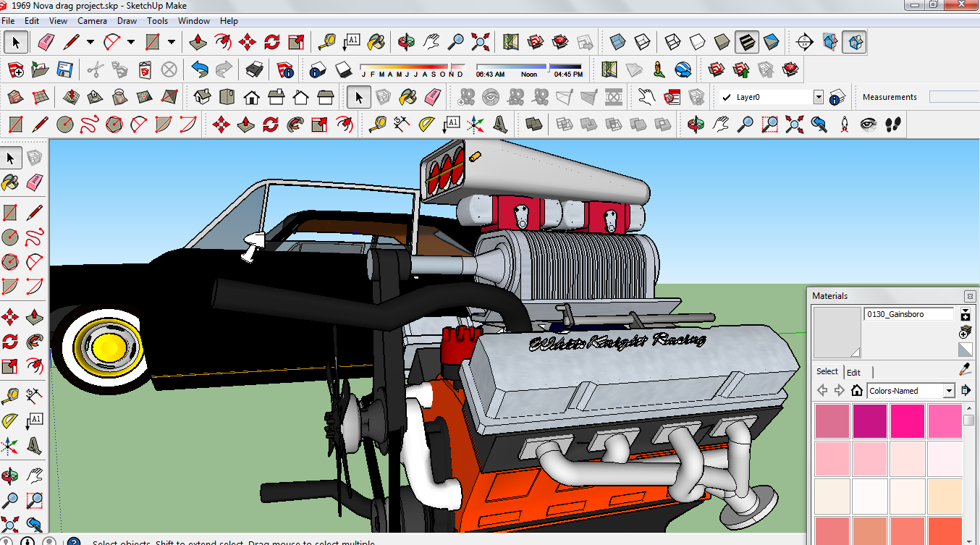
Task: Toggle Terrain in Google toolbar
Action: (633, 69)
